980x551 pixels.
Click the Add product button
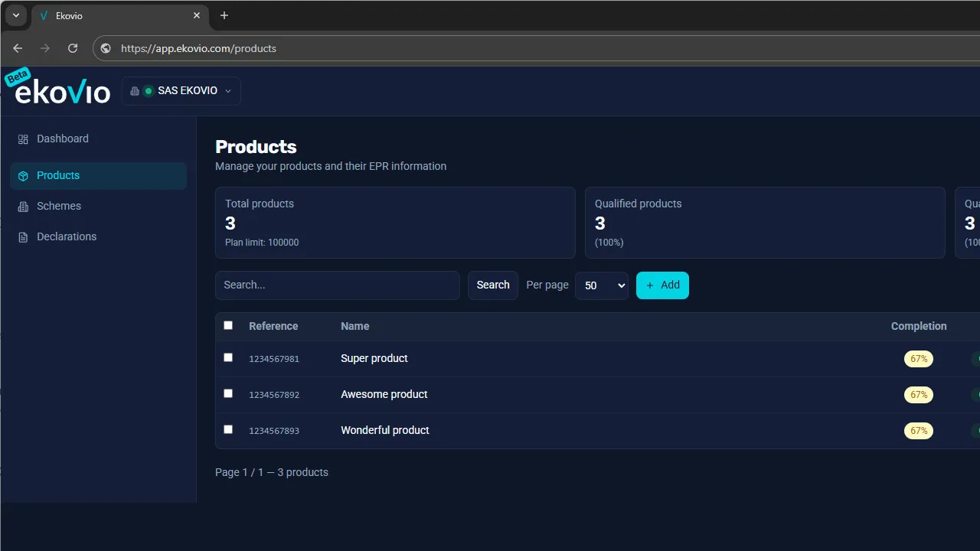[662, 285]
